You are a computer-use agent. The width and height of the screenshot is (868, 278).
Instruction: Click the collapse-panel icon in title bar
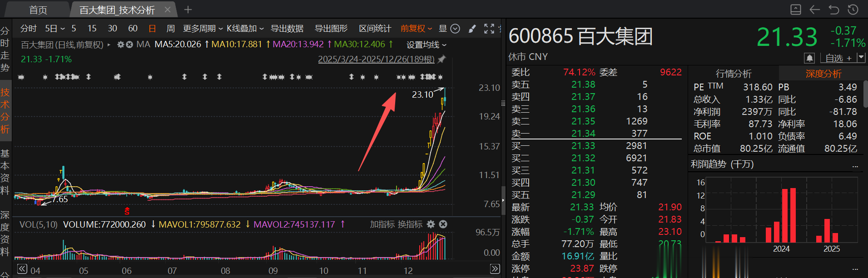(795, 9)
